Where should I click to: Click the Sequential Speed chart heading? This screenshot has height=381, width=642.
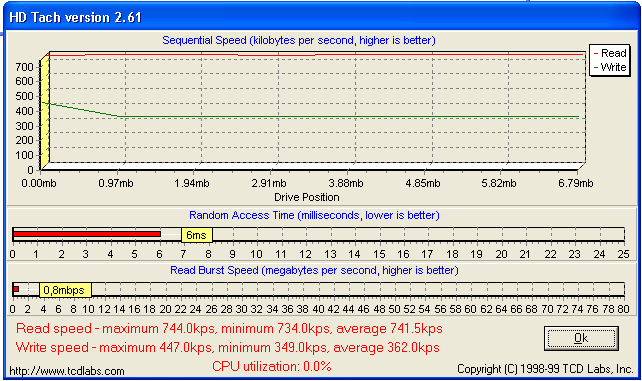[299, 41]
